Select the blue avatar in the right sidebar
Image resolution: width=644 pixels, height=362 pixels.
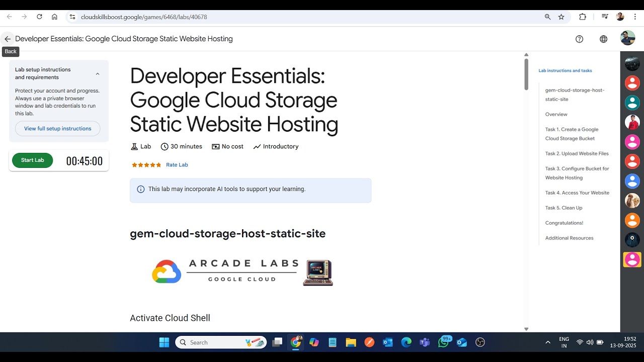[632, 181]
